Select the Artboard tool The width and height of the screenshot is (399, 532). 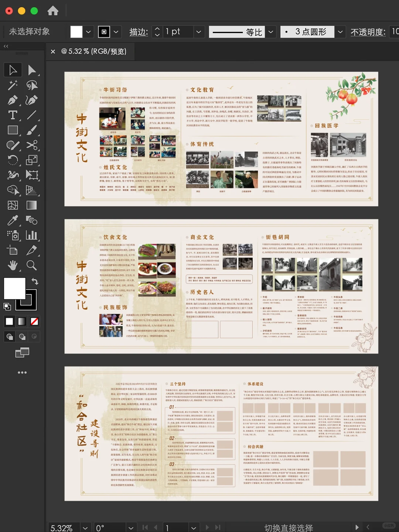(13, 250)
